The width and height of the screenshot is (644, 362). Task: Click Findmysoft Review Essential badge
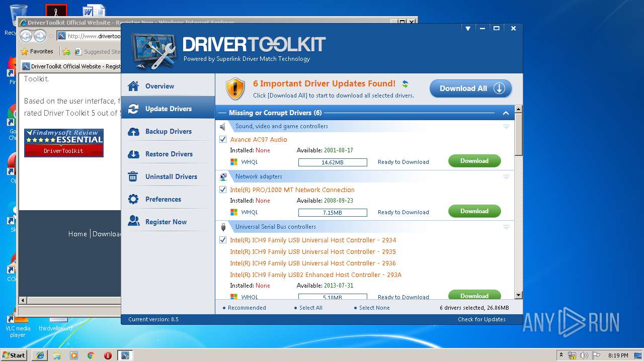coord(64,143)
